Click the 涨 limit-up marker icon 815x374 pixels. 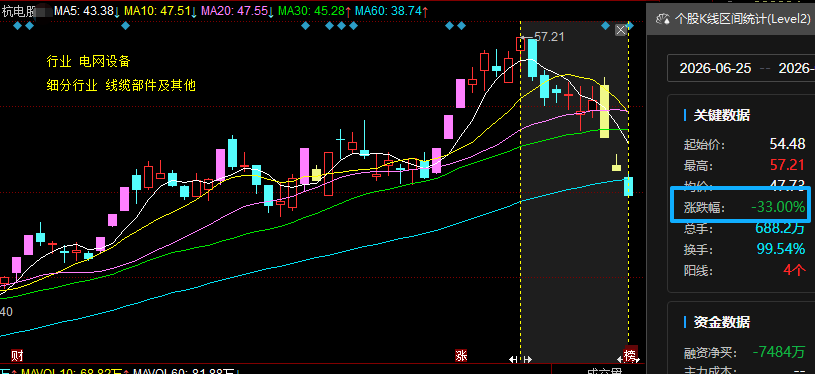pos(461,355)
